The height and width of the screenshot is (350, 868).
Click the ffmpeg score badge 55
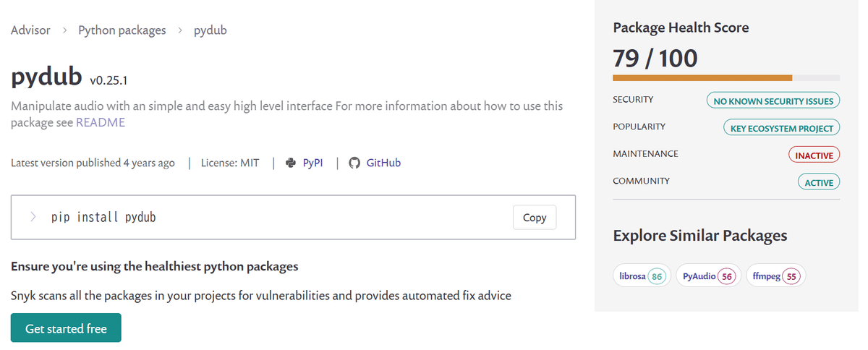791,276
